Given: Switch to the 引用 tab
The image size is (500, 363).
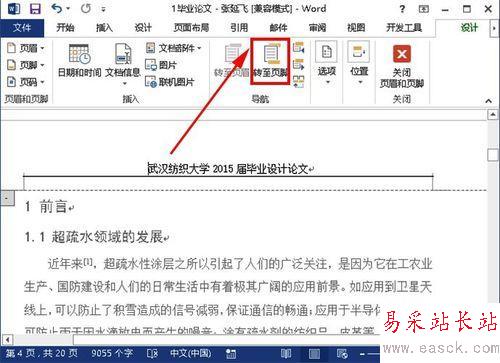Looking at the screenshot, I should [239, 27].
